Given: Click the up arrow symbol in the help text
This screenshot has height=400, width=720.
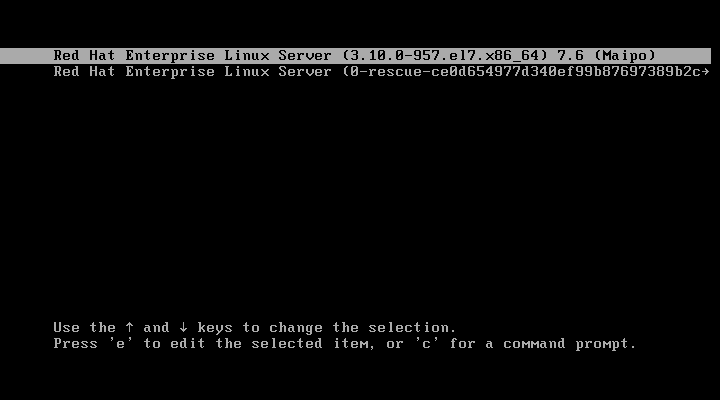Looking at the screenshot, I should (129, 327).
